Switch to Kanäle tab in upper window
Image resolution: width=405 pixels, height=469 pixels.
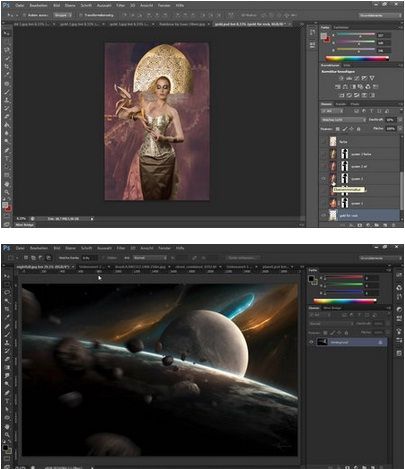pos(340,104)
